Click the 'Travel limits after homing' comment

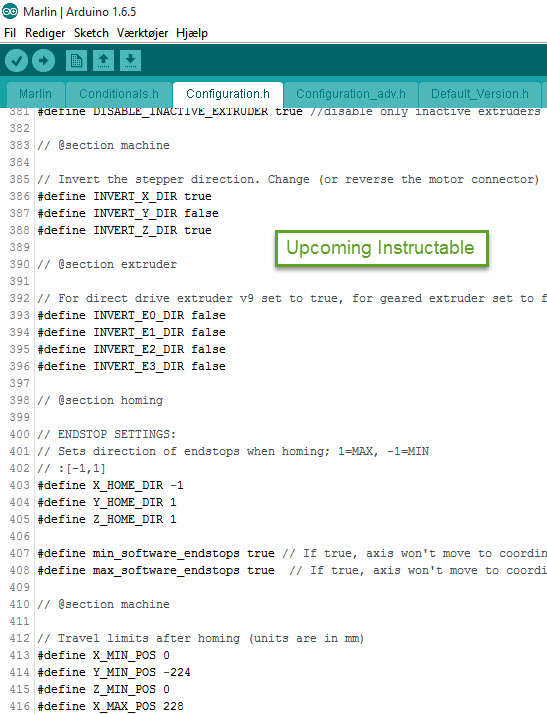point(201,638)
